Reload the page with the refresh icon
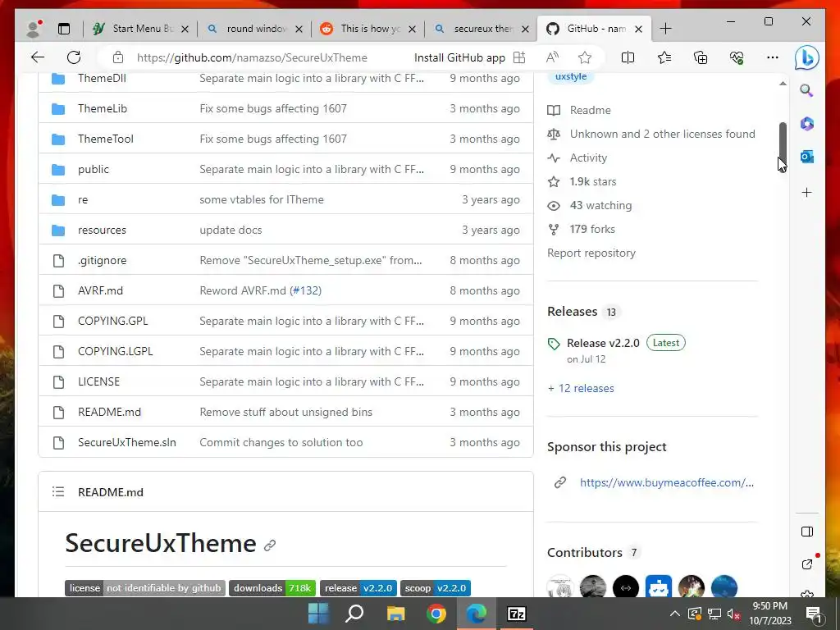The height and width of the screenshot is (630, 840). [74, 57]
